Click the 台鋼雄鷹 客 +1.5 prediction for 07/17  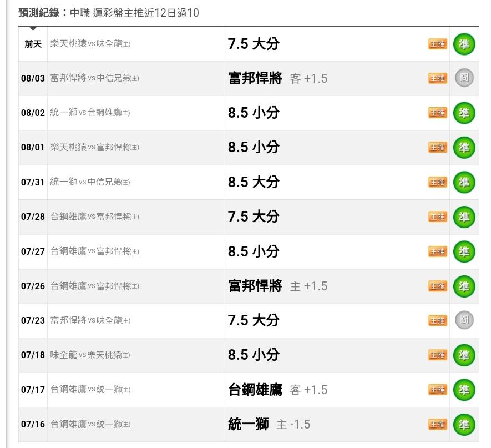tap(278, 390)
